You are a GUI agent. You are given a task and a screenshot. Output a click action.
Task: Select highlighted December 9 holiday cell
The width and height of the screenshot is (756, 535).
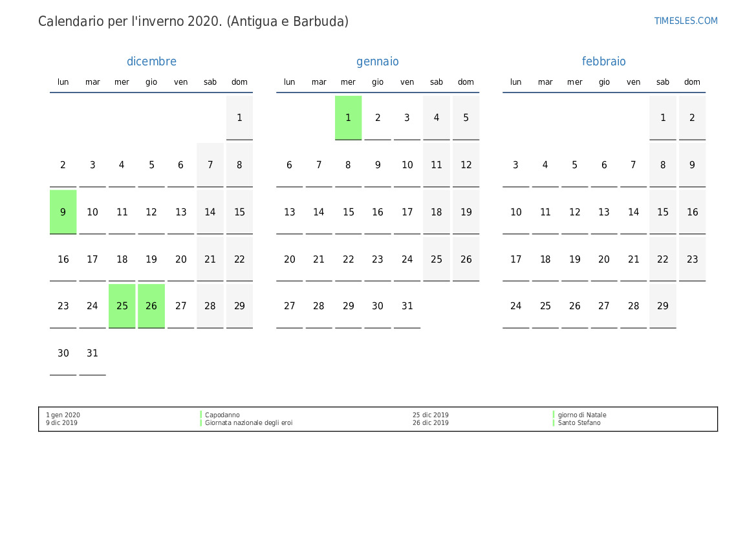tap(63, 212)
